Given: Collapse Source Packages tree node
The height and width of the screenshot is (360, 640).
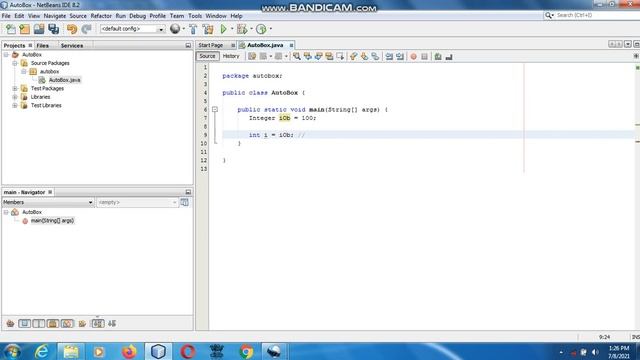Looking at the screenshot, I should pos(15,63).
